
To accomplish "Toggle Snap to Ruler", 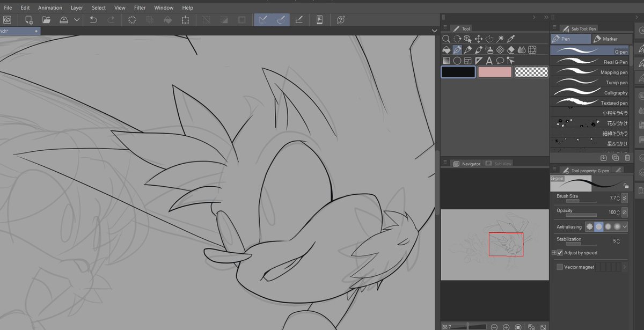I will pos(264,20).
